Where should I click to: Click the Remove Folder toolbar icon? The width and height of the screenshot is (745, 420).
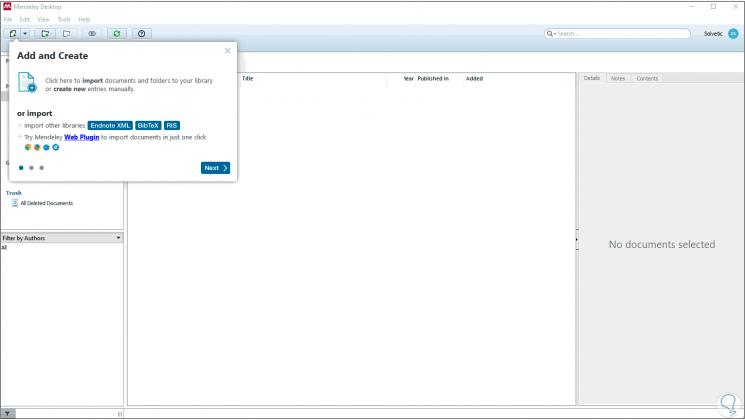67,34
